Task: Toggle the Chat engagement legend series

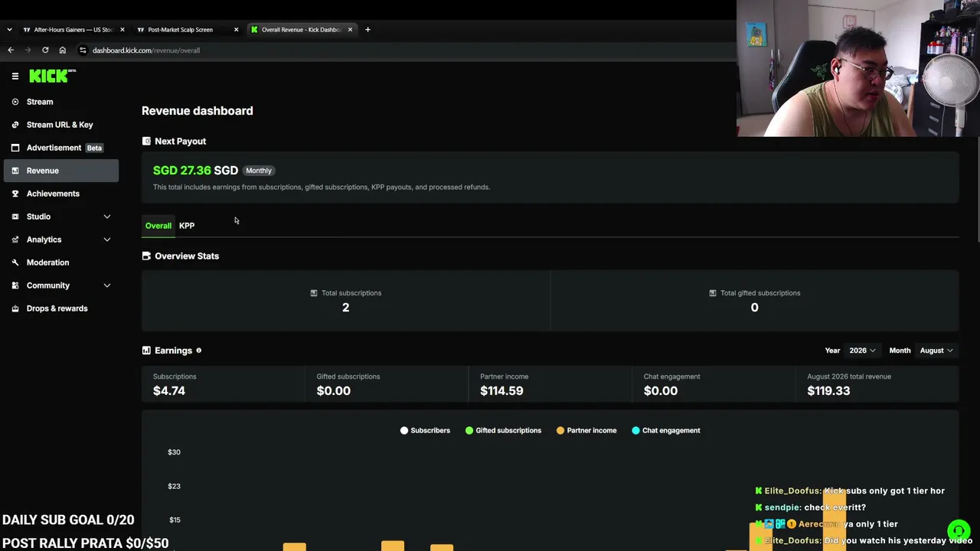Action: click(666, 431)
